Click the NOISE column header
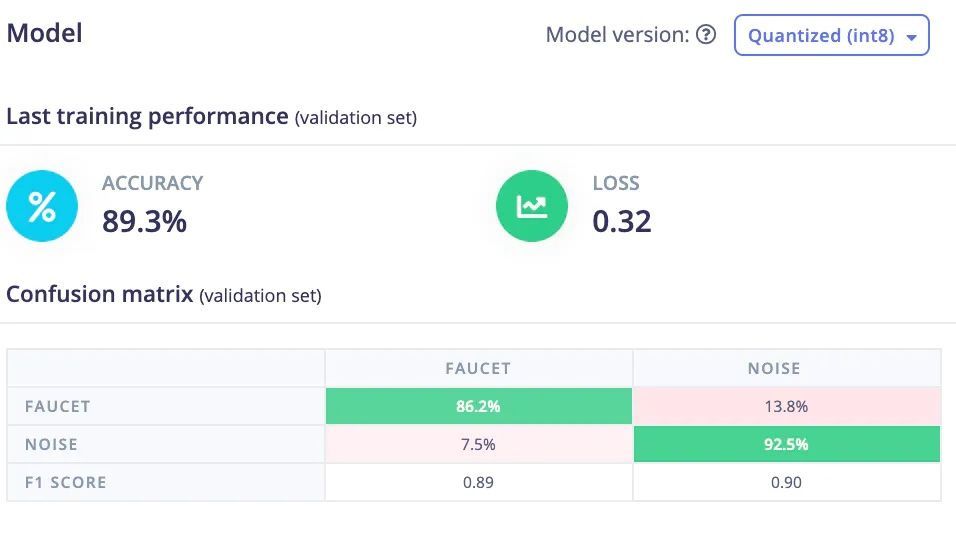 coord(774,368)
